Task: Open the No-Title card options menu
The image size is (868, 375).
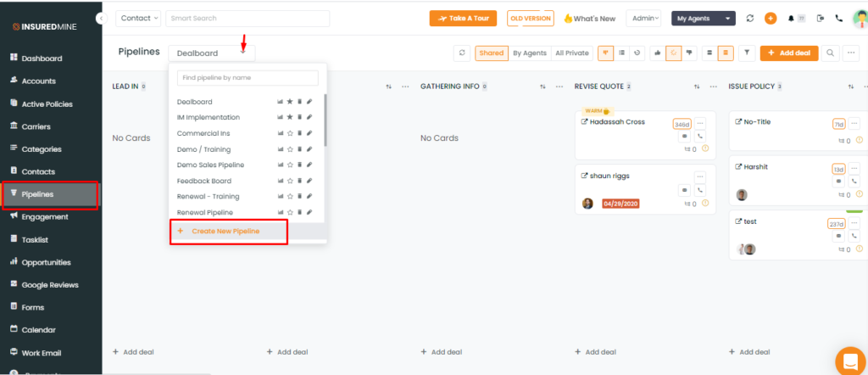Action: tap(854, 124)
